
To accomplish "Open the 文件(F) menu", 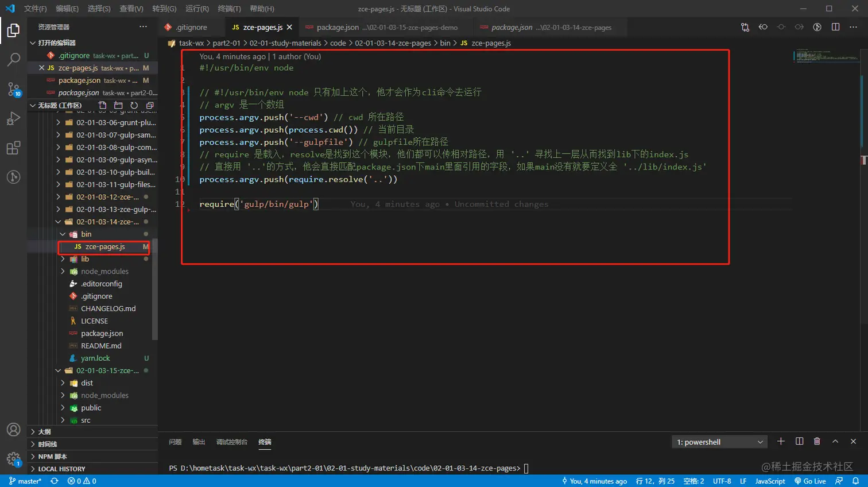I will point(36,9).
